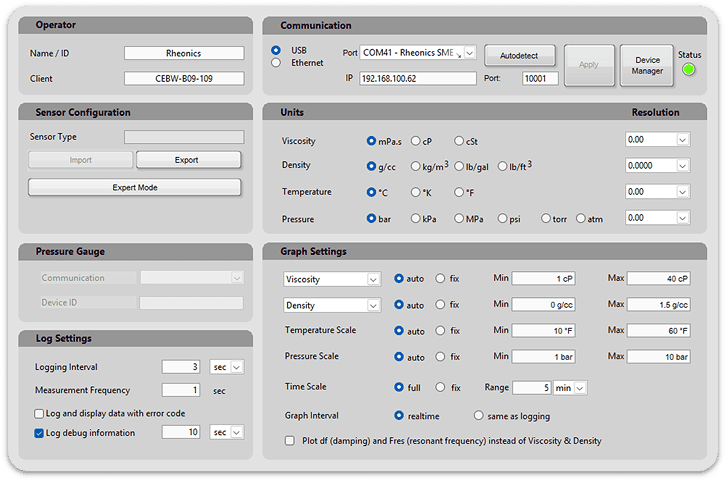Uncheck Log debug information checkbox
Image resolution: width=726 pixels, height=482 pixels.
click(39, 432)
